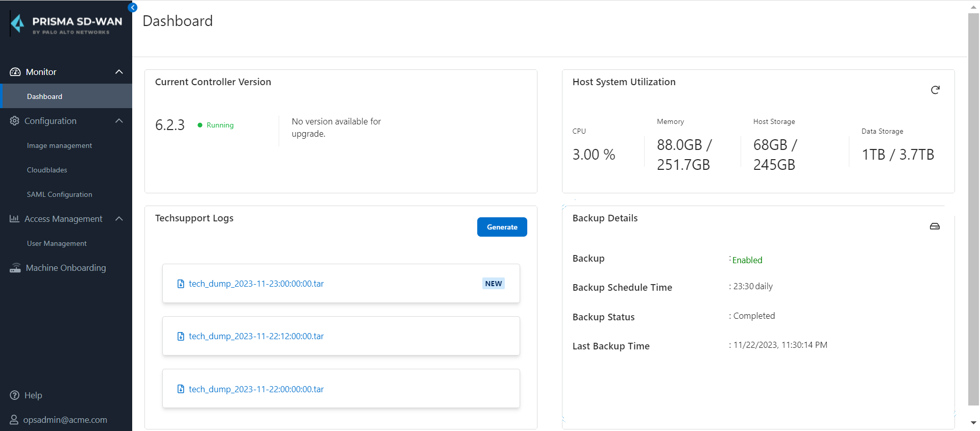Image resolution: width=980 pixels, height=431 pixels.
Task: Open tech_dump_2023-11-22:00:00:00.tar link
Action: pos(256,389)
